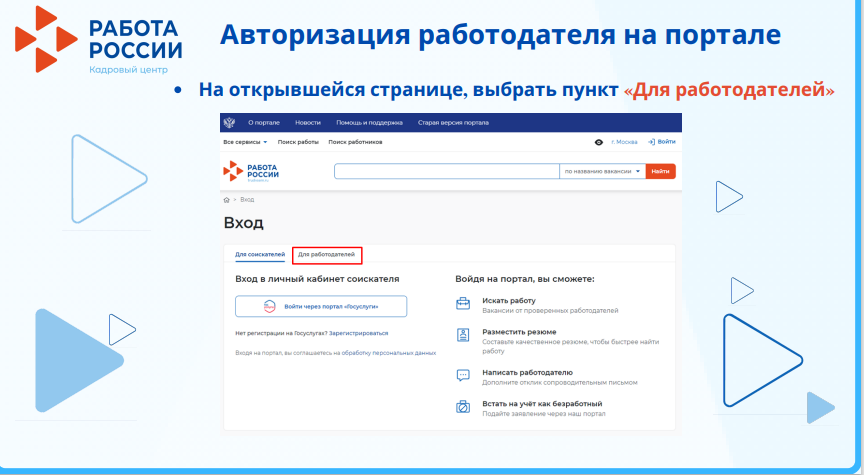Click the icon beside "Встать на учёт как безработный"

(463, 407)
